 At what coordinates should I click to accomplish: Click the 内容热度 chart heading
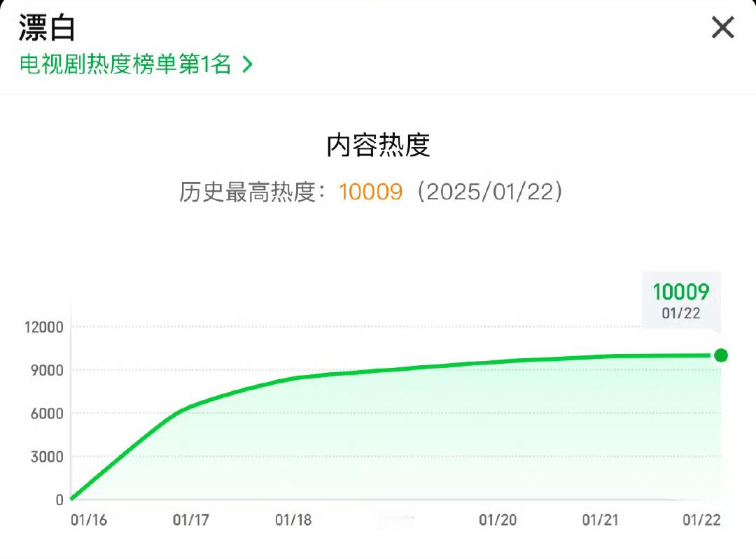pyautogui.click(x=378, y=145)
